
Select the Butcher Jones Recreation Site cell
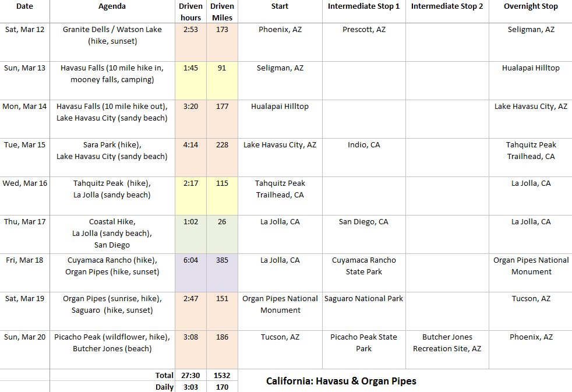coord(447,342)
